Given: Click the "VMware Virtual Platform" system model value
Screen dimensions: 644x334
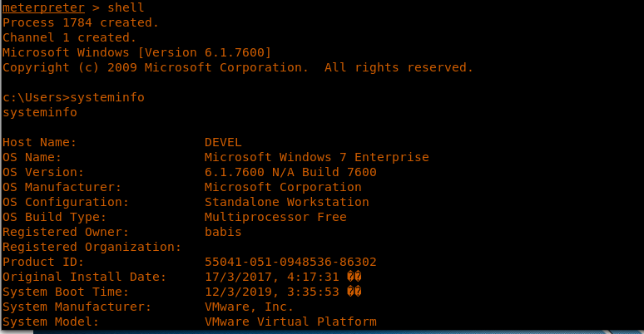Looking at the screenshot, I should click(x=290, y=322).
